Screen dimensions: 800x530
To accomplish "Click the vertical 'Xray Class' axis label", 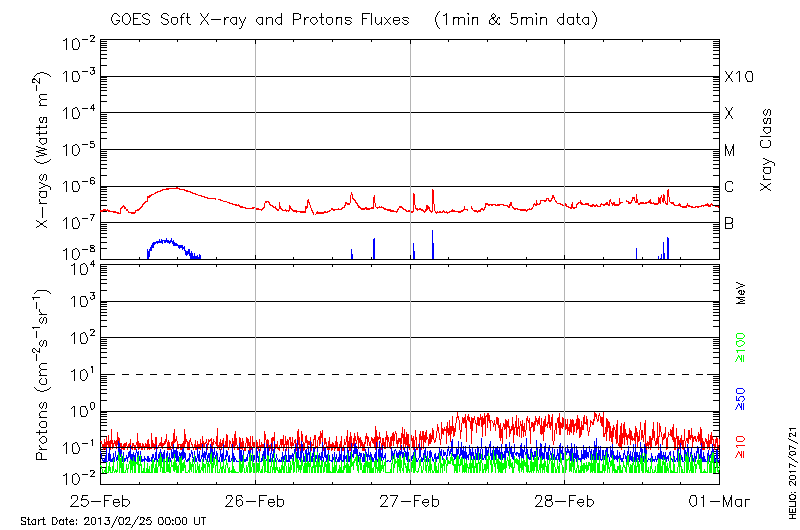I will 767,151.
